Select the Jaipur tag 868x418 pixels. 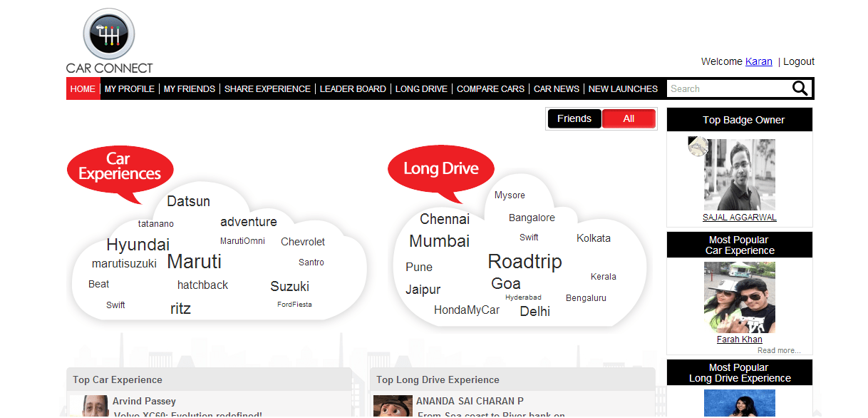pos(423,290)
